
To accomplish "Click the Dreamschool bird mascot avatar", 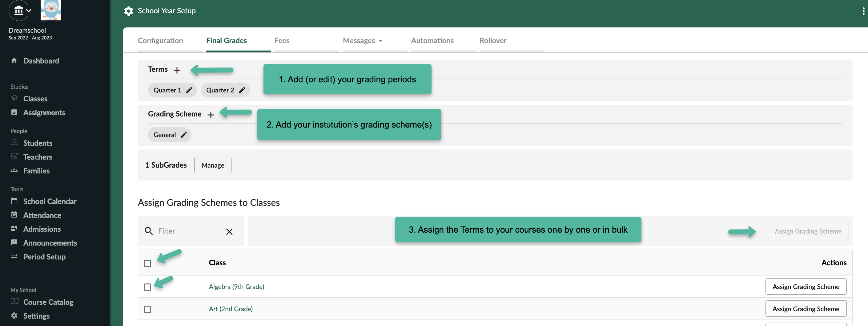I will (x=51, y=10).
